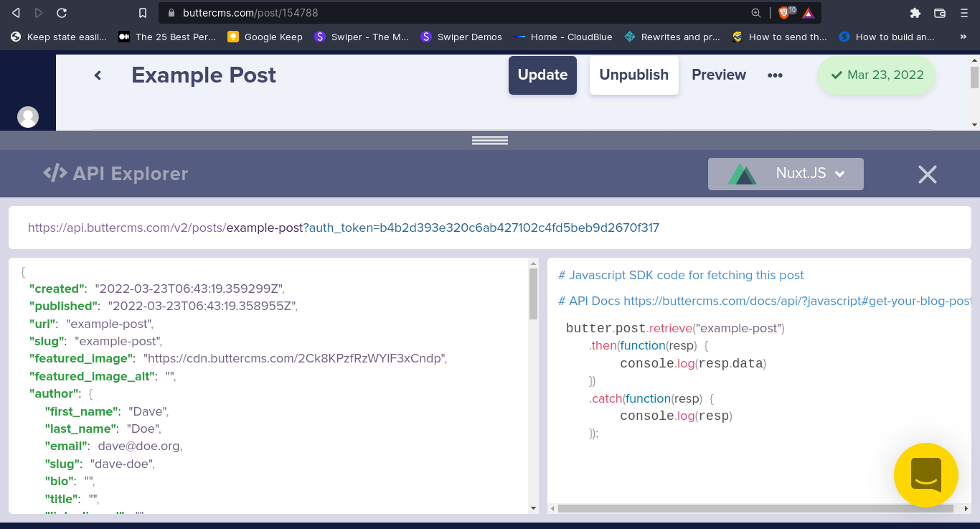Open 'How to send th...' bookmark

pyautogui.click(x=779, y=37)
